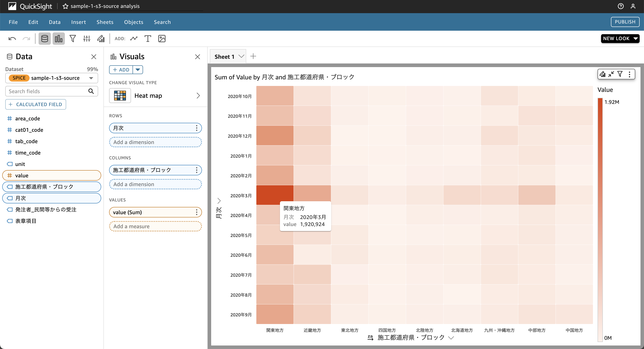Click the search magnifier in the fields box

[91, 91]
